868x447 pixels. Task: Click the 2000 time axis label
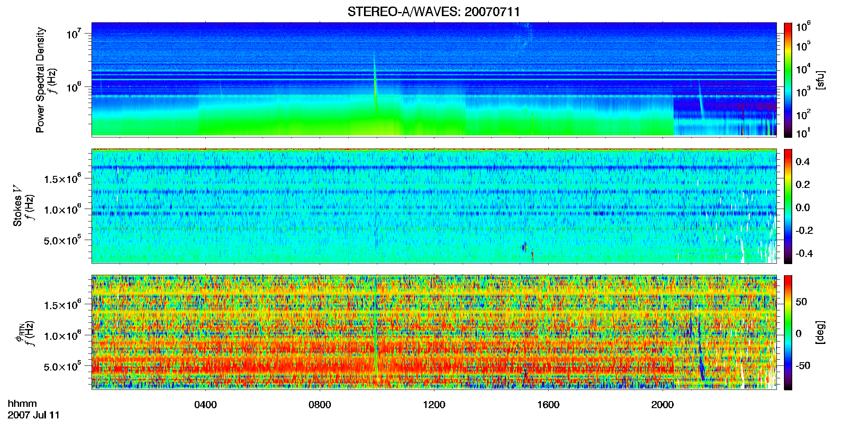(x=663, y=405)
